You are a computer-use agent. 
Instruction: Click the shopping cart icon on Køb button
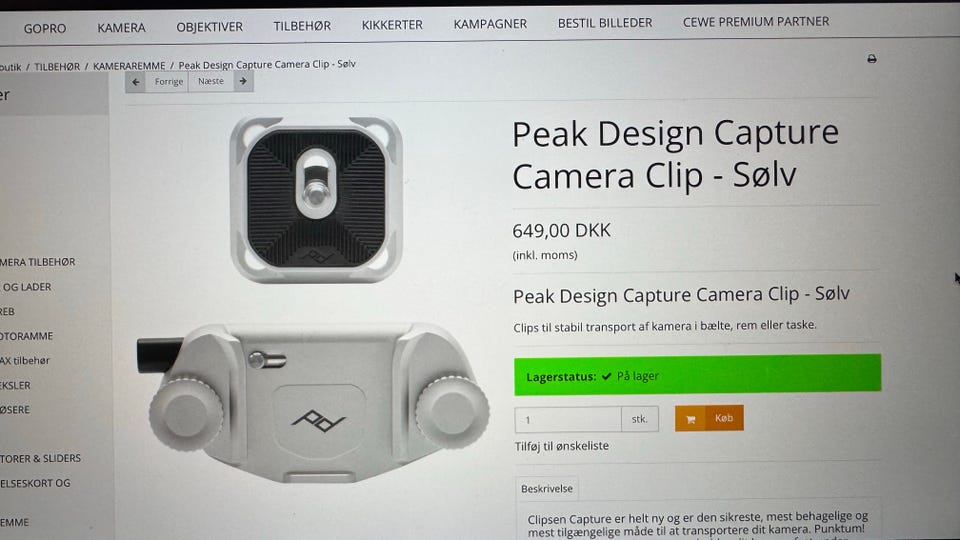(x=691, y=419)
